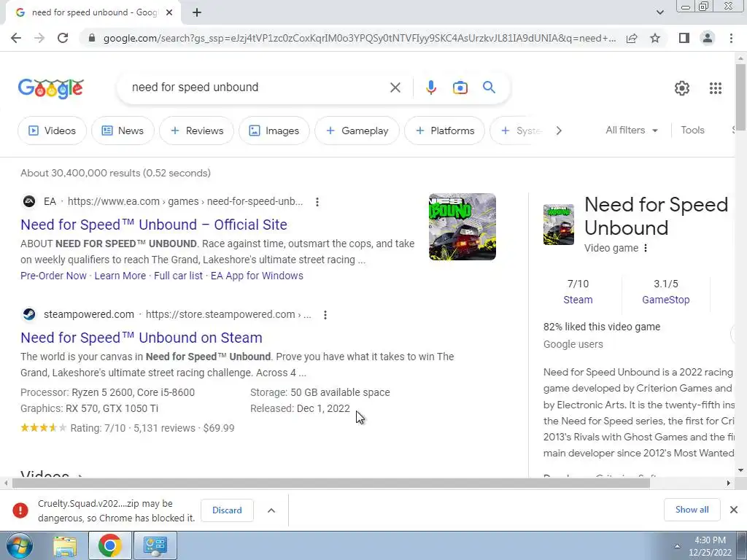The image size is (747, 560).
Task: Open the All filters dropdown
Action: click(x=631, y=130)
